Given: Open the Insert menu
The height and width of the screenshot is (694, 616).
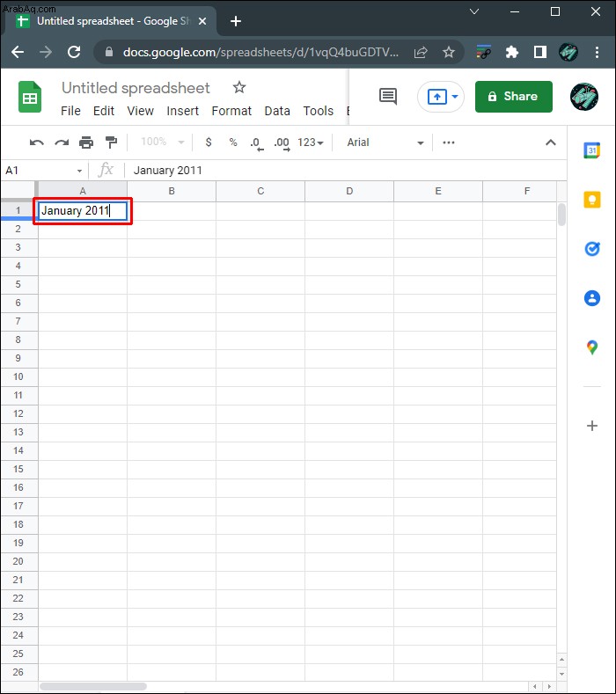Looking at the screenshot, I should click(x=182, y=111).
